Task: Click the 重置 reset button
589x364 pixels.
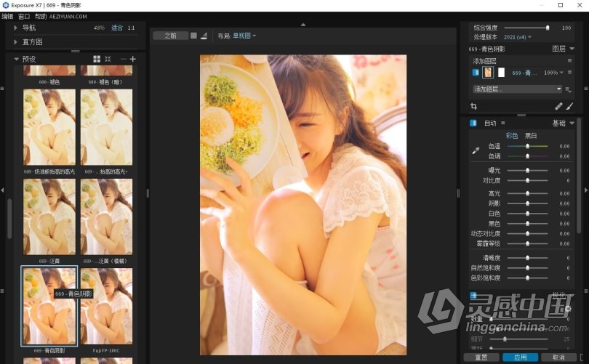Action: [x=481, y=357]
